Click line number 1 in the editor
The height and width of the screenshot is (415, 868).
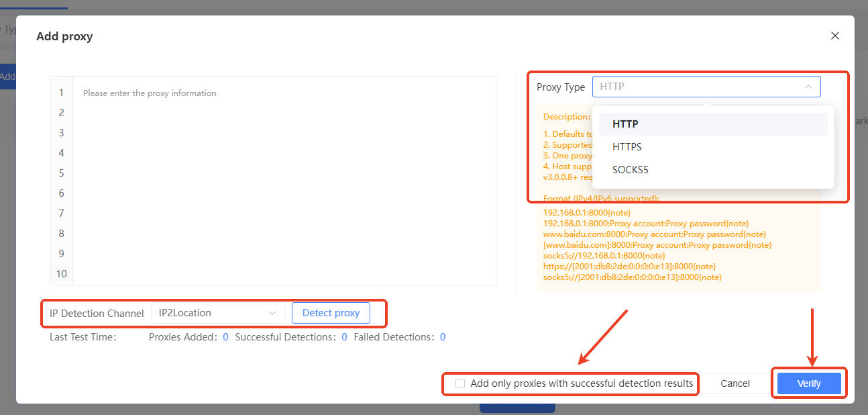[61, 93]
